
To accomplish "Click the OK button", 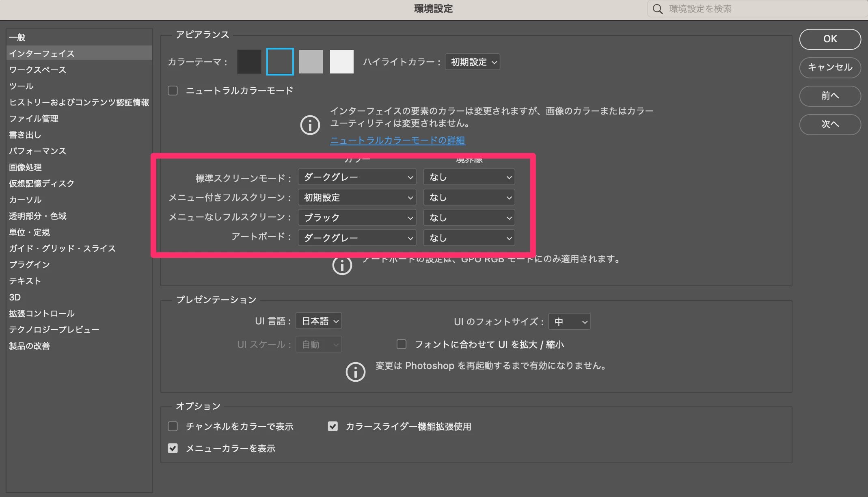I will 830,39.
